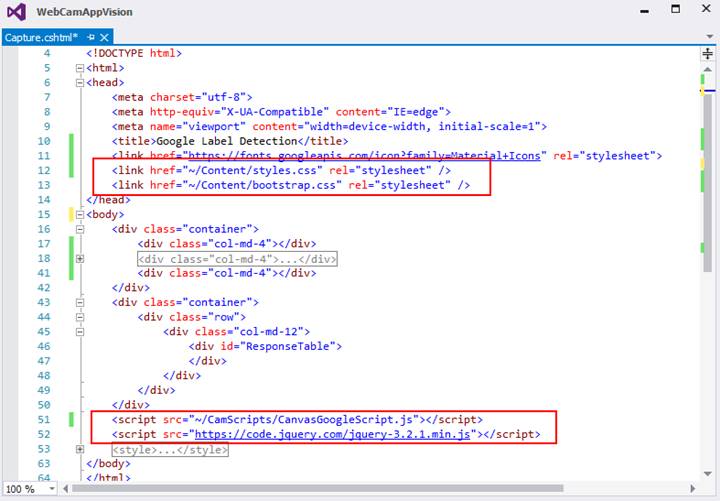Viewport: 720px width, 501px height.
Task: Expand the collapsed style block
Action: [80, 449]
